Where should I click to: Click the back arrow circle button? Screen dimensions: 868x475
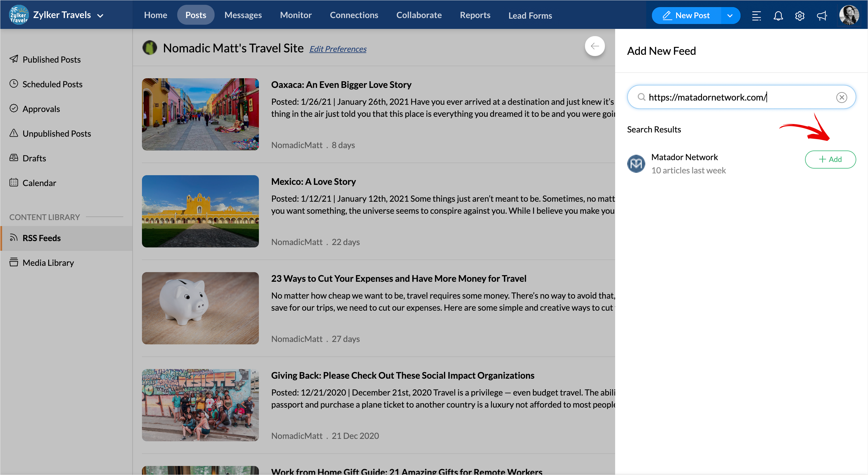click(x=595, y=46)
